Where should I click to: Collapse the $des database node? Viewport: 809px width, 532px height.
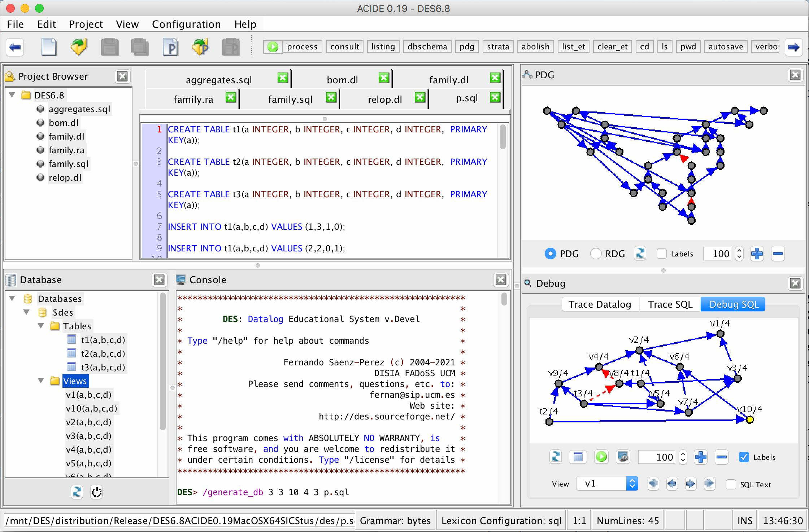pyautogui.click(x=27, y=312)
